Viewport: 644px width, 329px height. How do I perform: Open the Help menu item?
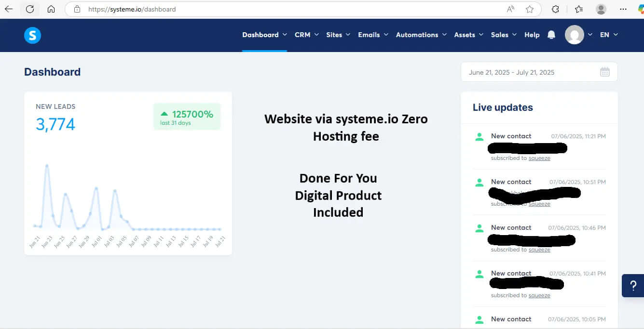(x=532, y=35)
